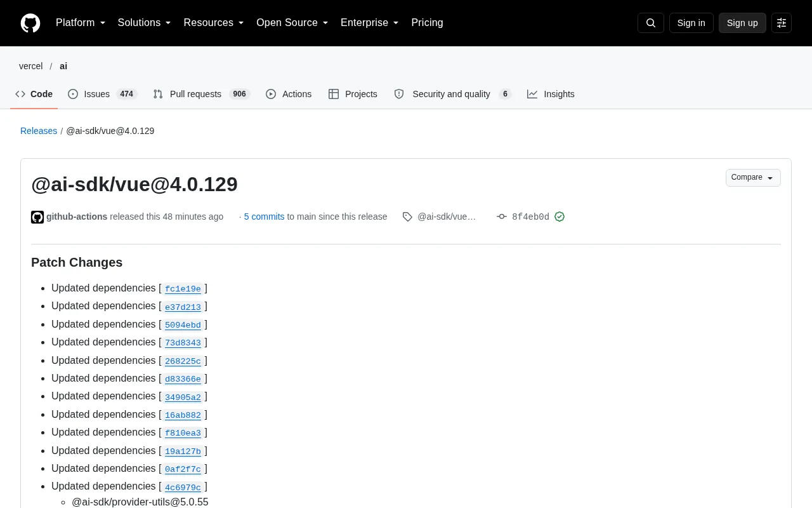Click the tag icon beside @ai-sdk/vue…
Viewport: 812px width, 508px height.
(x=407, y=217)
